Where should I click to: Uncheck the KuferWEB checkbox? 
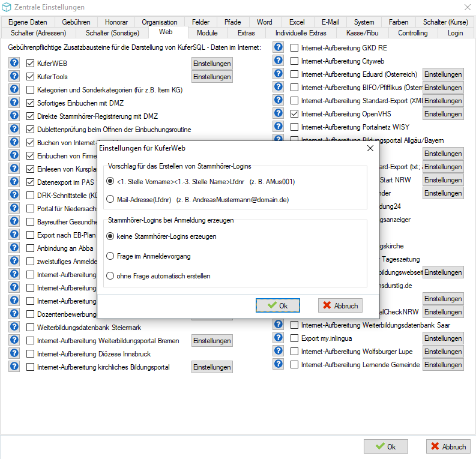click(30, 64)
